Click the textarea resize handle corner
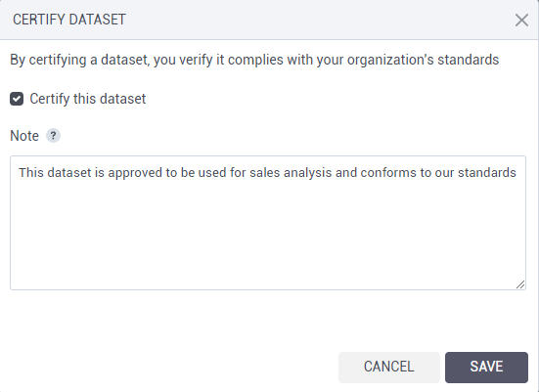Image resolution: width=539 pixels, height=392 pixels. (x=520, y=284)
